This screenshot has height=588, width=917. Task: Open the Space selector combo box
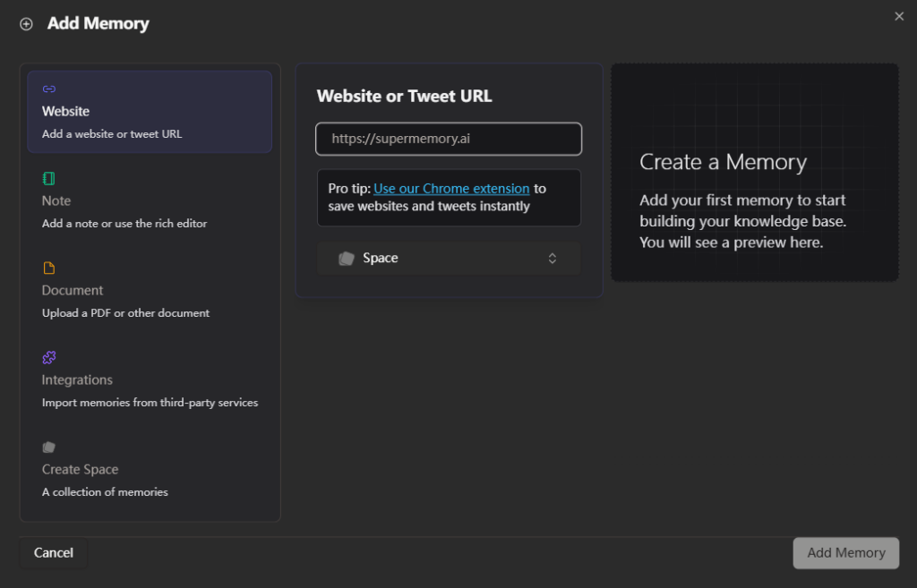point(448,258)
